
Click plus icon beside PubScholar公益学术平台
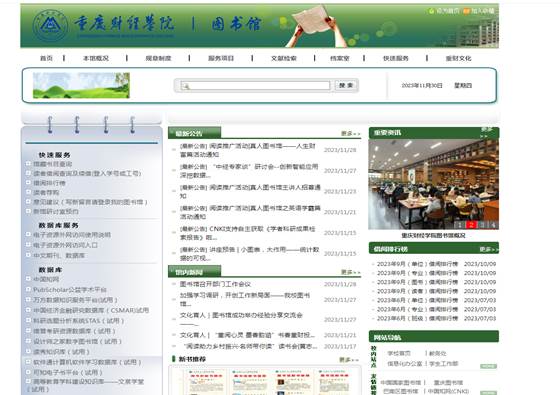point(28,289)
